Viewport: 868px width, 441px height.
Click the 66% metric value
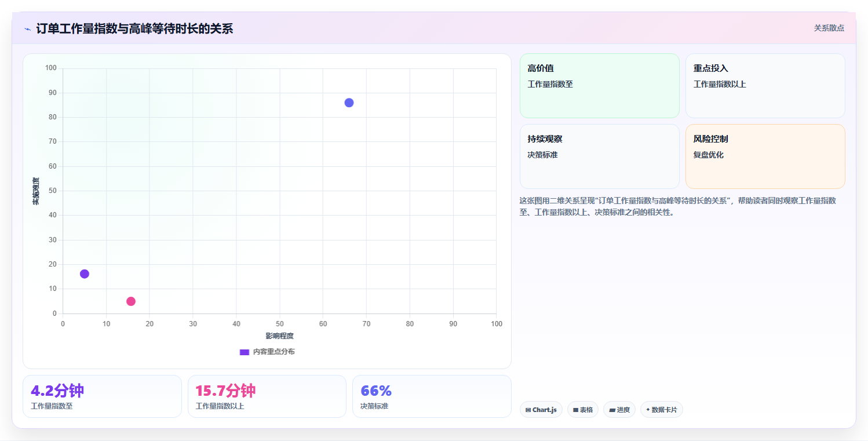pyautogui.click(x=376, y=391)
